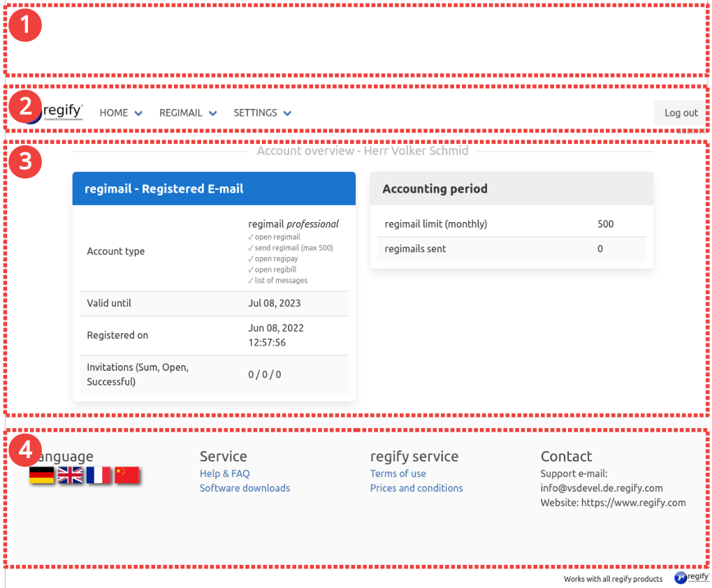Click 'Works with all regify products' text

[x=613, y=579]
